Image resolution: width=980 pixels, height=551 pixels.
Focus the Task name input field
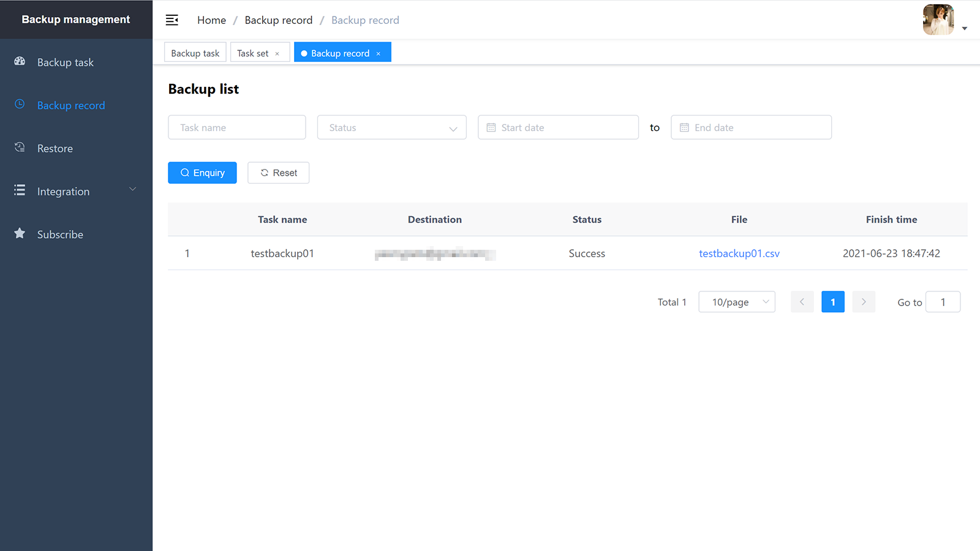tap(237, 127)
